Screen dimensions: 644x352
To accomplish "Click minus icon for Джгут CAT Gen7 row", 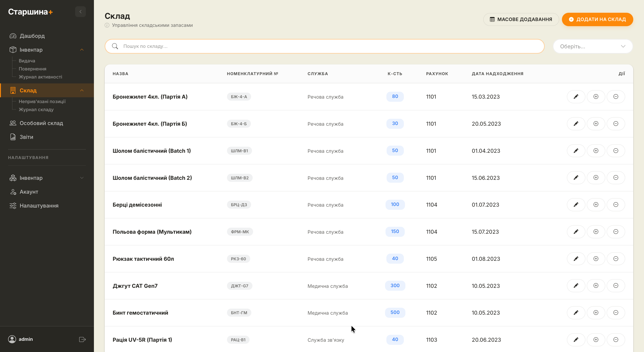I will (616, 286).
